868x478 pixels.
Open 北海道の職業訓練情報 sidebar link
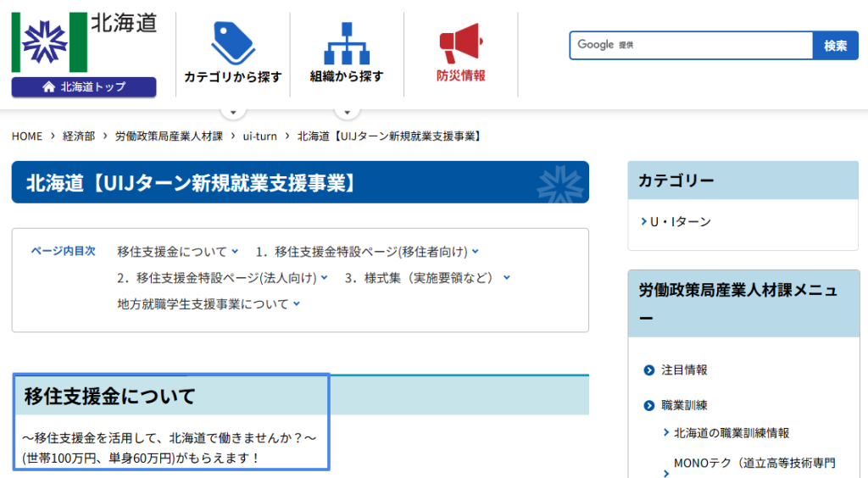[x=732, y=433]
